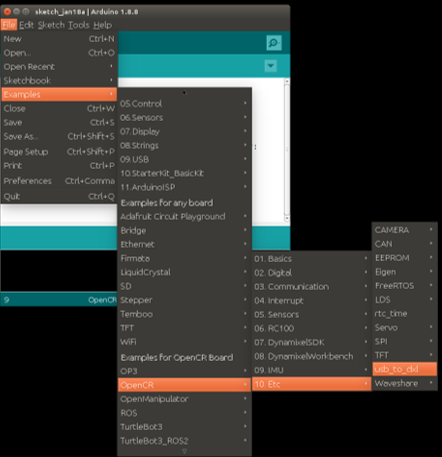Image resolution: width=442 pixels, height=457 pixels.
Task: Open the tab dropdown arrow button
Action: 271,66
